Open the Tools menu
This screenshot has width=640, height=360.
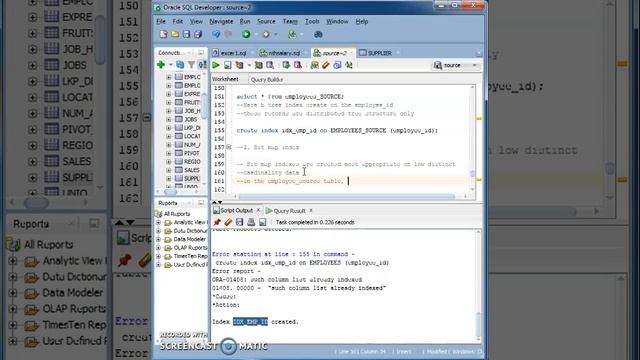point(312,21)
